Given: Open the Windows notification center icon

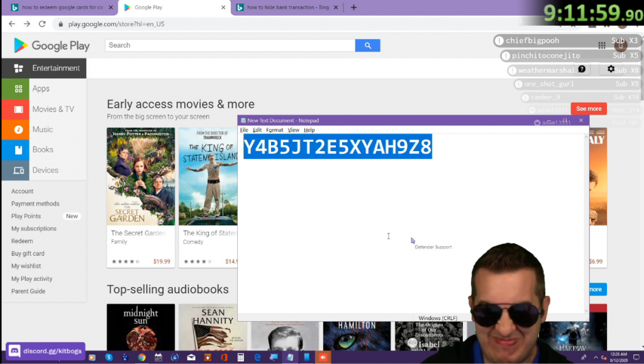Looking at the screenshot, I should tap(636, 357).
